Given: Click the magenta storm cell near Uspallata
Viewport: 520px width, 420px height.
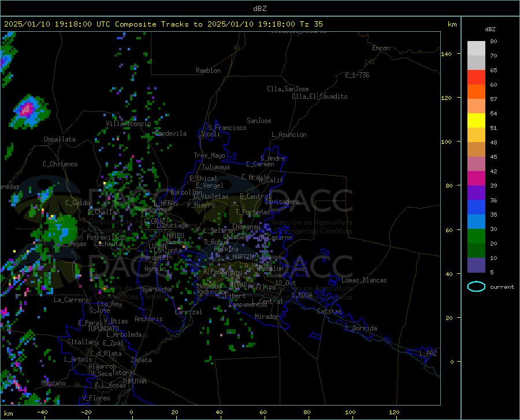Looking at the screenshot, I should click(x=27, y=109).
